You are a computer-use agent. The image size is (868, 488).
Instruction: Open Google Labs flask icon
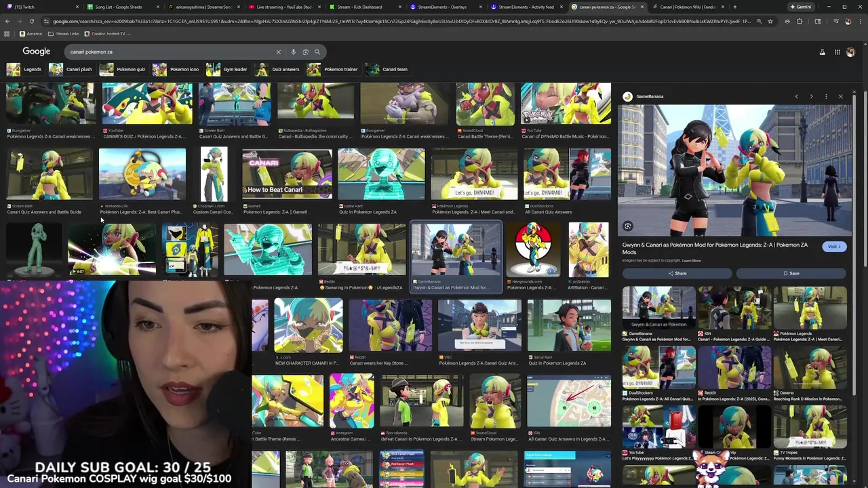pyautogui.click(x=822, y=52)
